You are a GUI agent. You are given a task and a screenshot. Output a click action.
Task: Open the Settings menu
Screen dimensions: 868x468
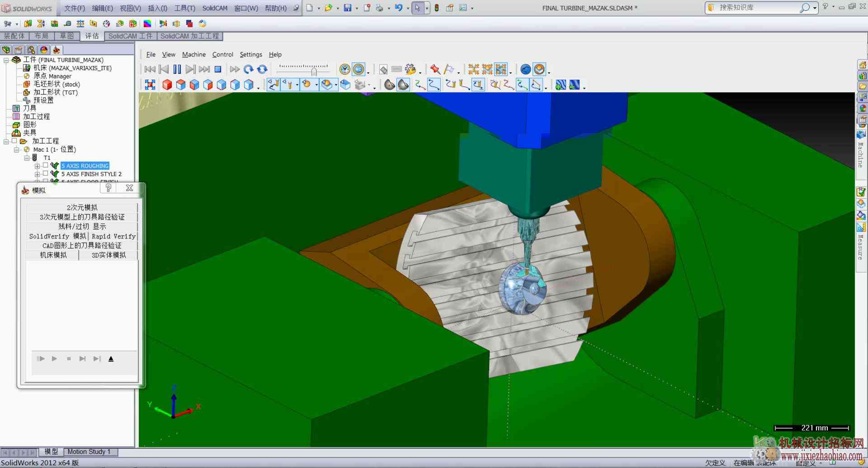(x=251, y=54)
